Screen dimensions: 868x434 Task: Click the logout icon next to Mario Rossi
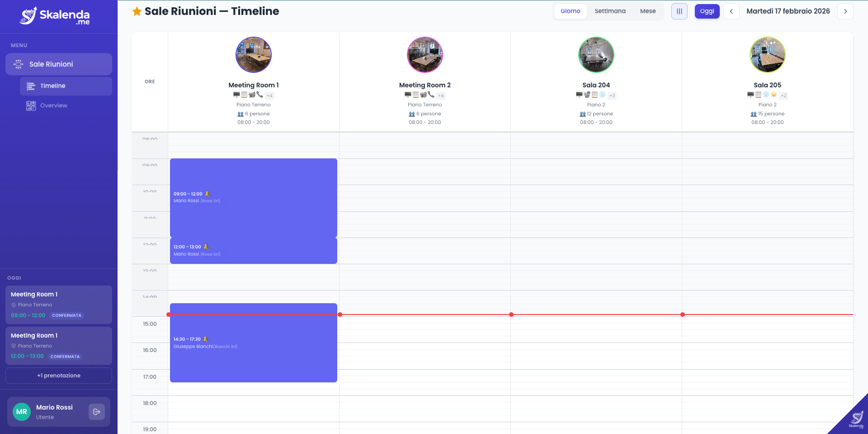click(97, 412)
